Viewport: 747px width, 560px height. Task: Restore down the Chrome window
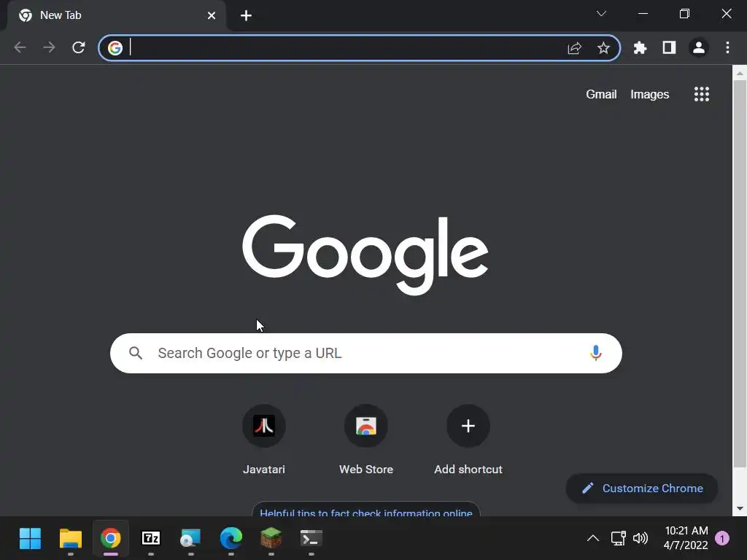click(x=684, y=14)
